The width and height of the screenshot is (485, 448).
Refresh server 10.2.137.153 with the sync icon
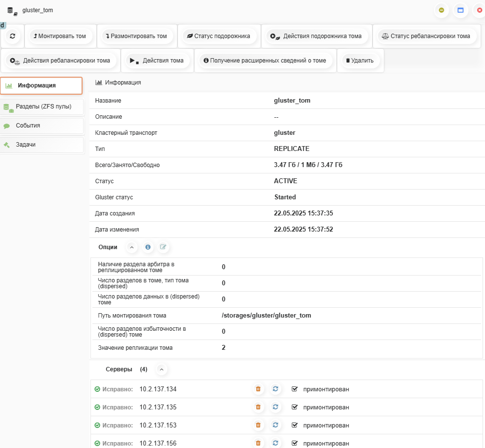coord(275,425)
